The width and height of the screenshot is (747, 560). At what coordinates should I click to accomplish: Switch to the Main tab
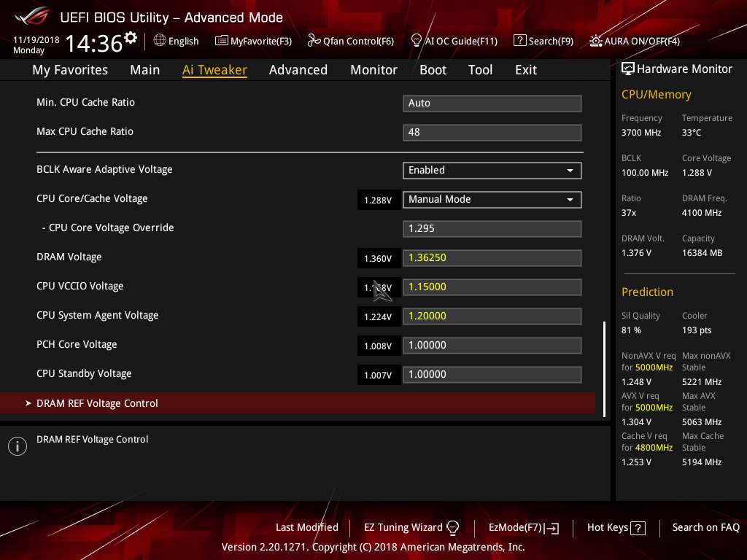[145, 70]
